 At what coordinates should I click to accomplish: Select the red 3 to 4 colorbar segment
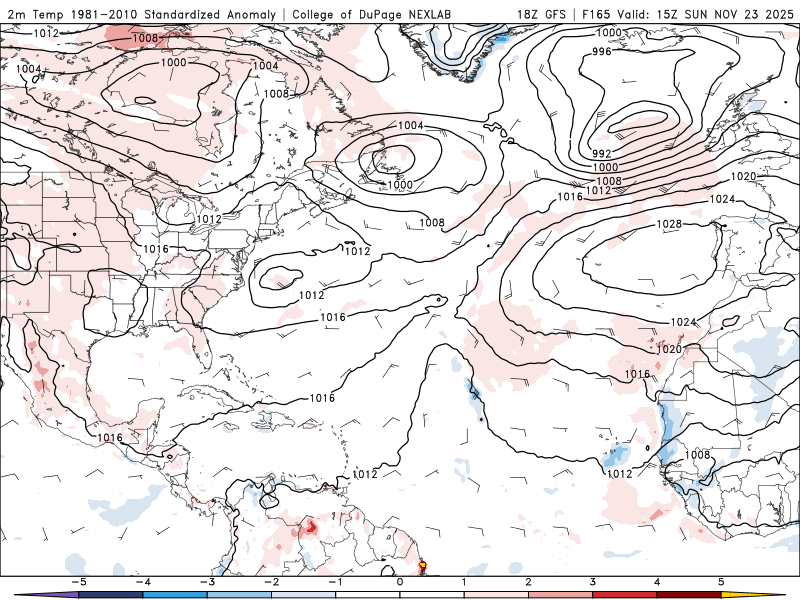625,595
